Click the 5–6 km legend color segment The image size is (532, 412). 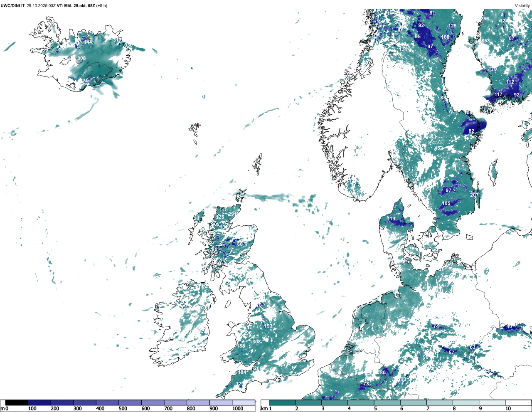(x=387, y=402)
